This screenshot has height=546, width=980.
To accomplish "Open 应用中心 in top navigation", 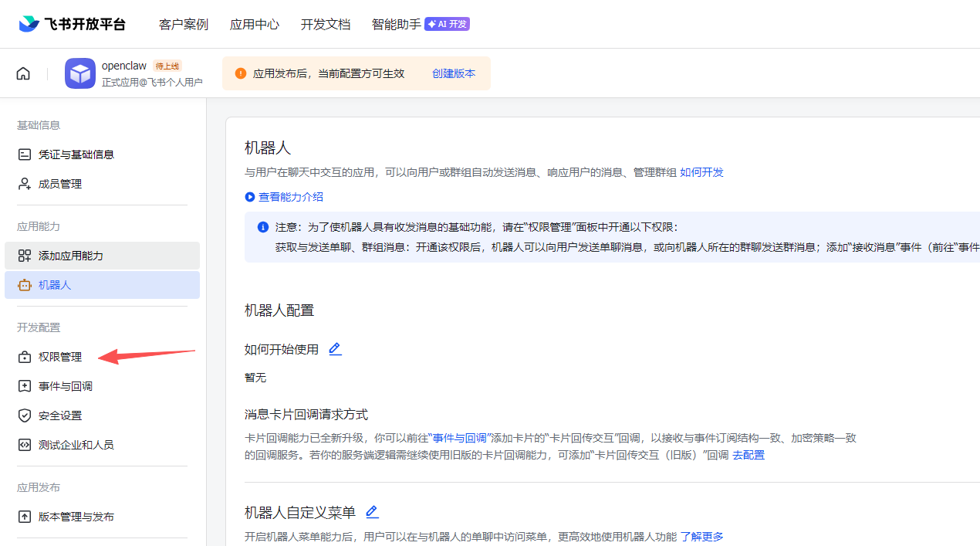I will [x=255, y=24].
